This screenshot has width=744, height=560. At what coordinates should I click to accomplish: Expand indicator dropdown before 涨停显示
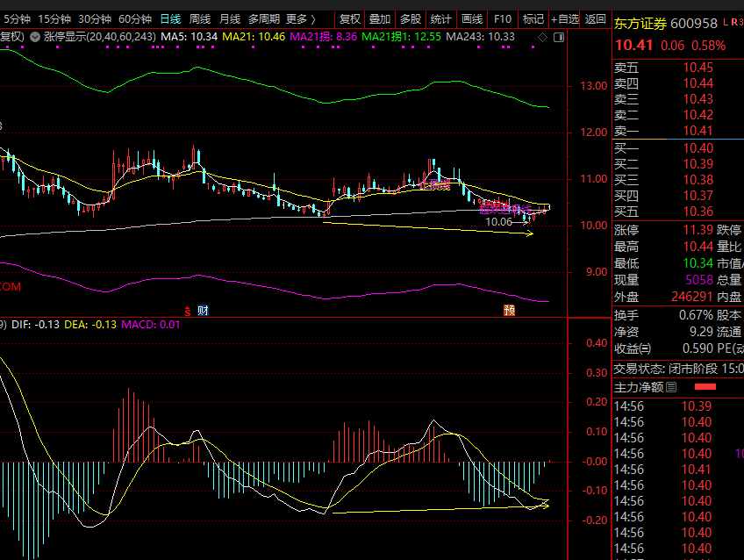pos(35,37)
